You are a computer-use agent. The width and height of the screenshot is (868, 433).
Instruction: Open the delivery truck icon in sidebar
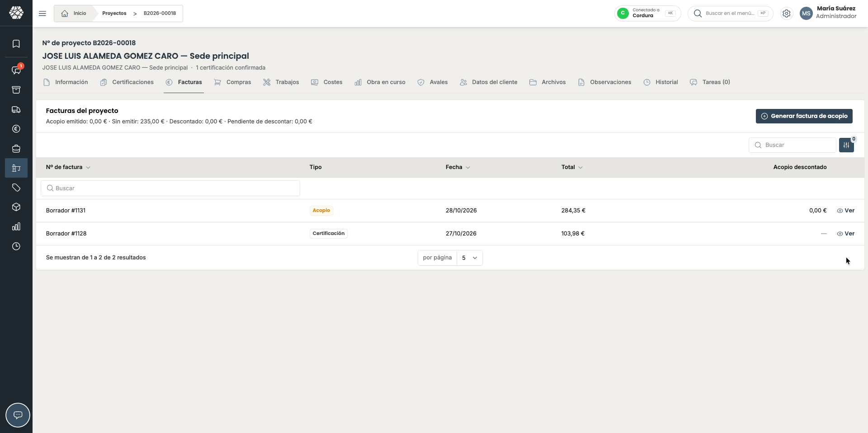click(16, 109)
